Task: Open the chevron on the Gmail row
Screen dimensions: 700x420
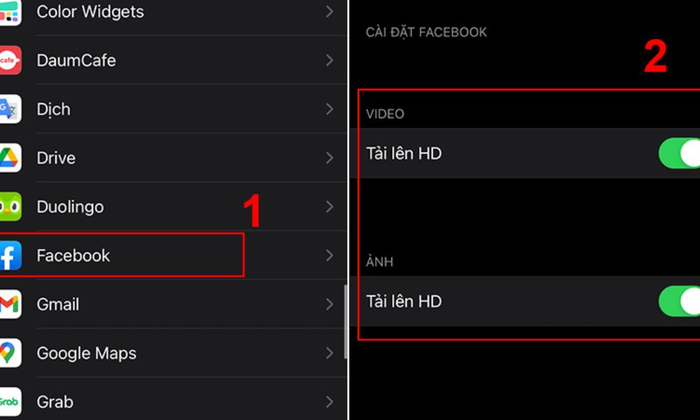Action: (x=329, y=304)
